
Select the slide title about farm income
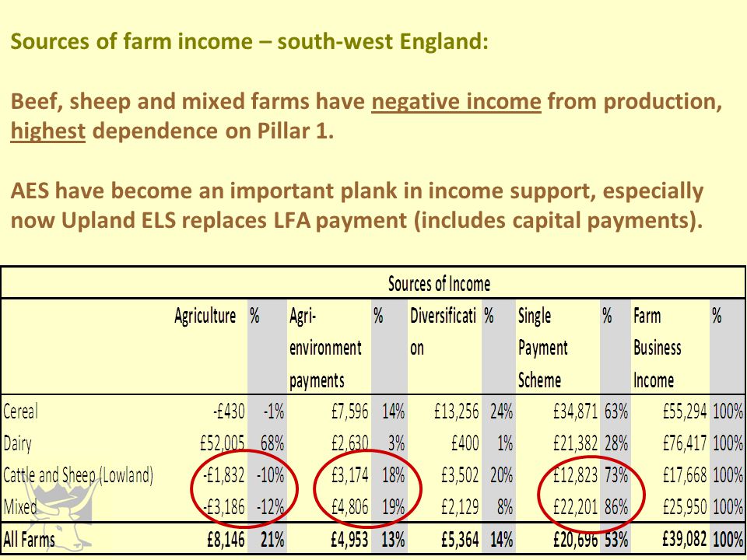[x=249, y=41]
